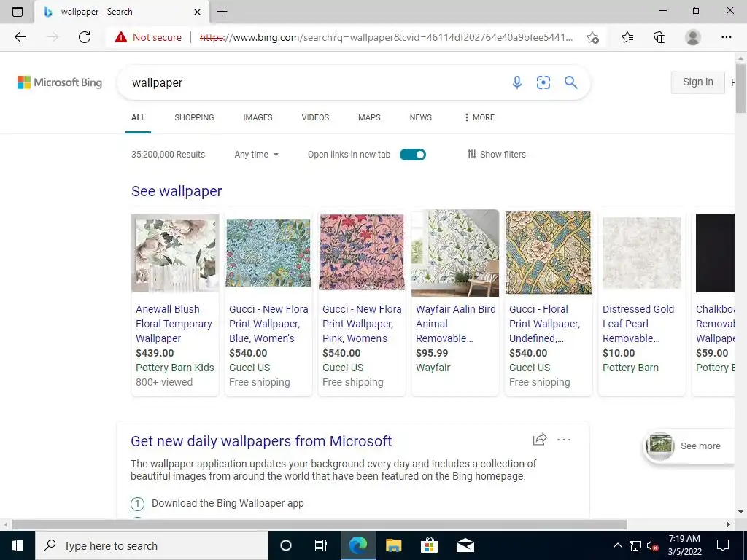Toggle Open links in new tab switch
Screen dimensions: 747x560
[x=413, y=155]
